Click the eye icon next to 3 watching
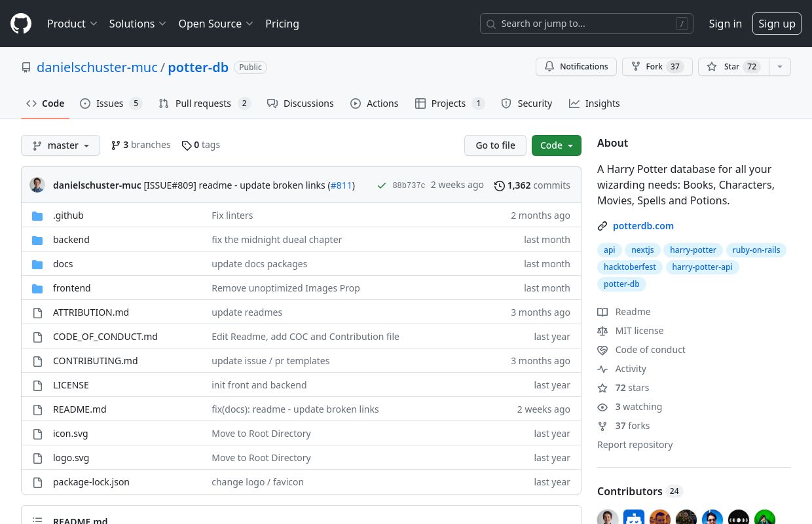Screen dimensions: 812x524 pyautogui.click(x=602, y=407)
